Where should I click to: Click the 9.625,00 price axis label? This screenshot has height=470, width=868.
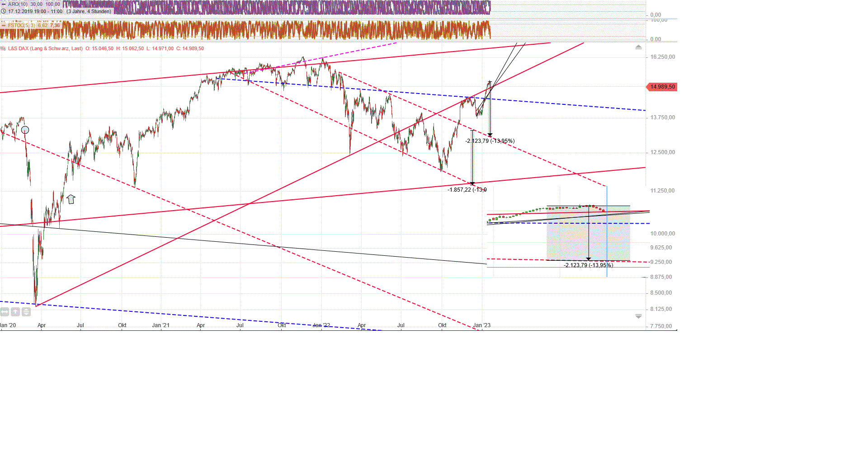tap(661, 248)
